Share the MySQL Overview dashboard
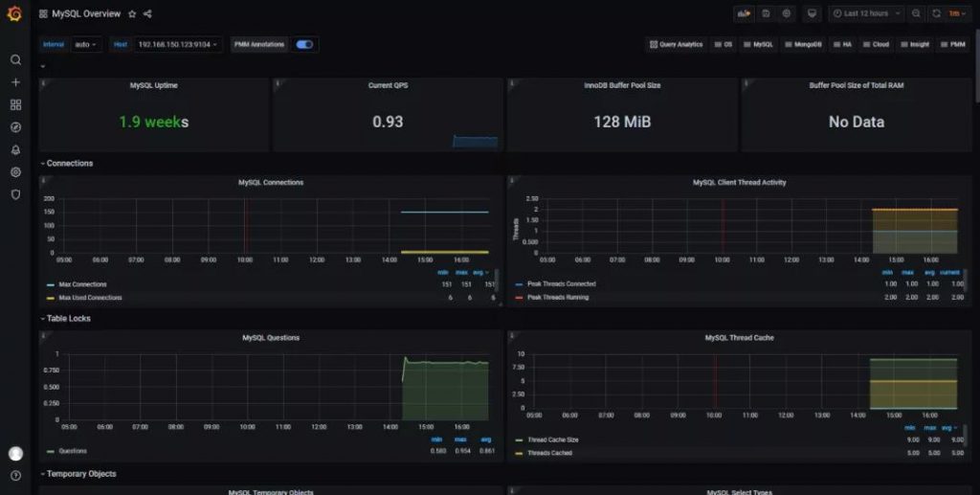The image size is (980, 495). (x=147, y=13)
